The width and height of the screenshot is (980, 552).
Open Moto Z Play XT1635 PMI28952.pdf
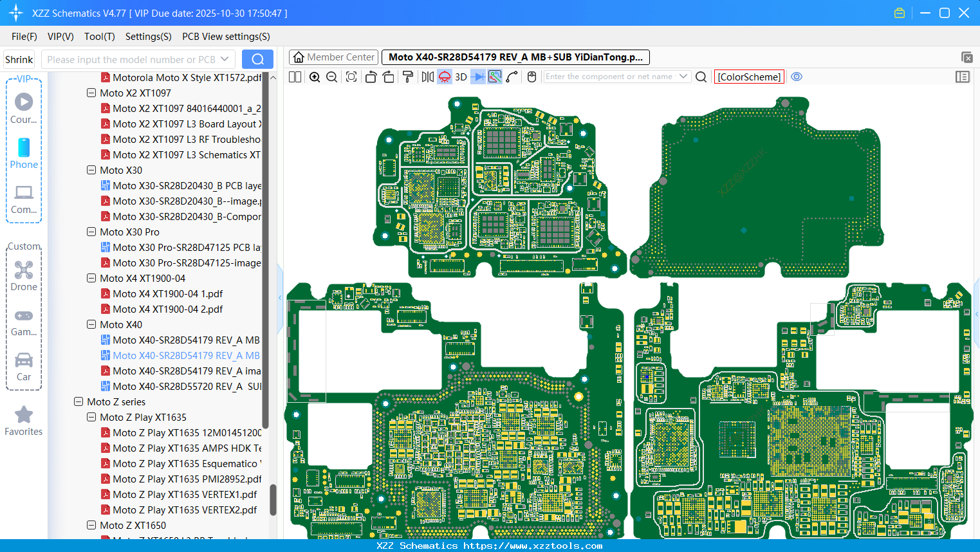point(181,479)
